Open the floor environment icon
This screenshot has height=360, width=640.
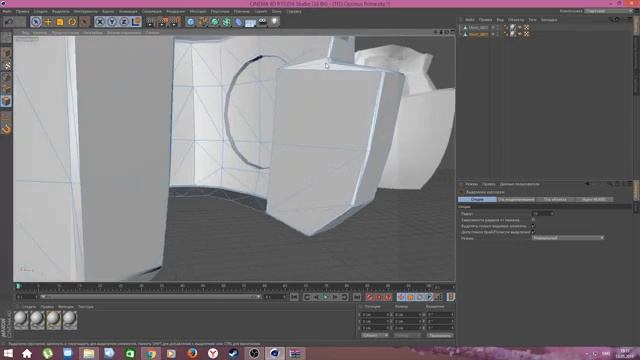[x=251, y=22]
